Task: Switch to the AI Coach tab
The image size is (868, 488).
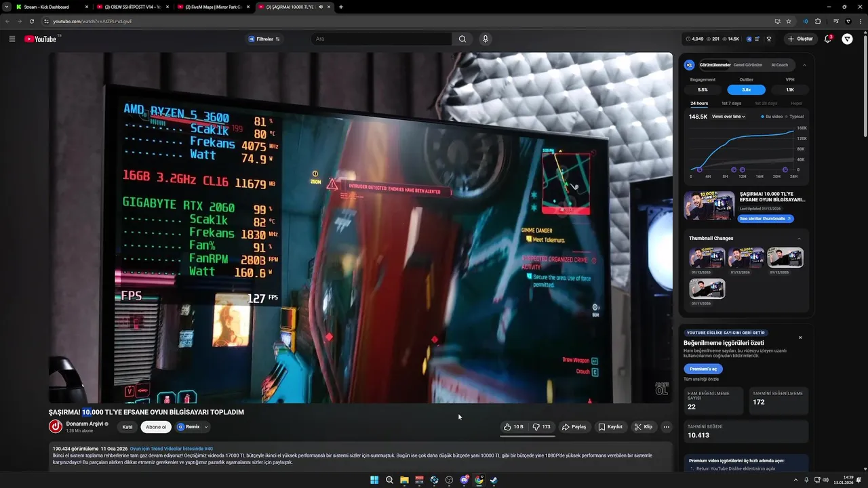Action: 779,65
